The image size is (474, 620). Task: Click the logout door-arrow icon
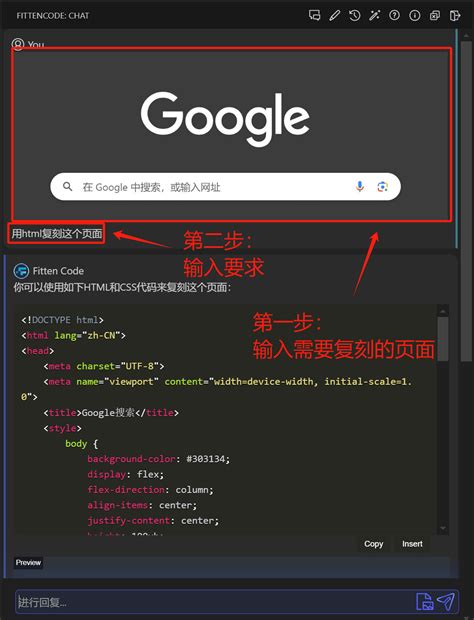click(455, 15)
